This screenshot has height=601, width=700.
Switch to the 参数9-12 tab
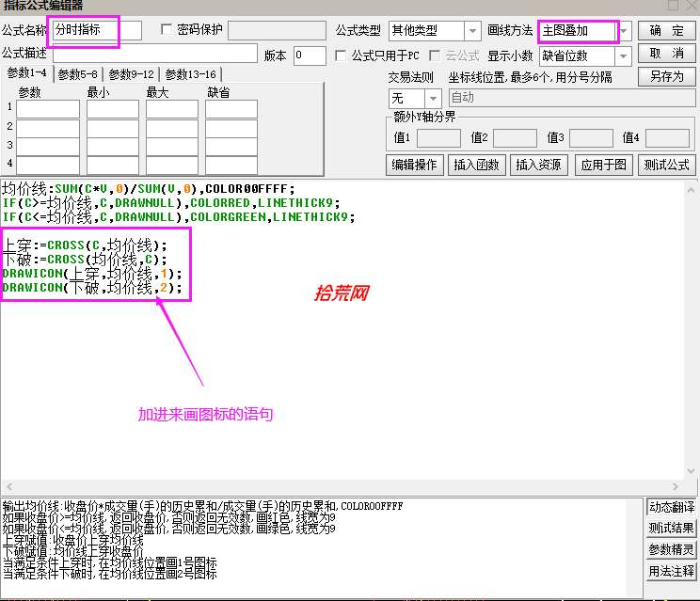click(132, 74)
